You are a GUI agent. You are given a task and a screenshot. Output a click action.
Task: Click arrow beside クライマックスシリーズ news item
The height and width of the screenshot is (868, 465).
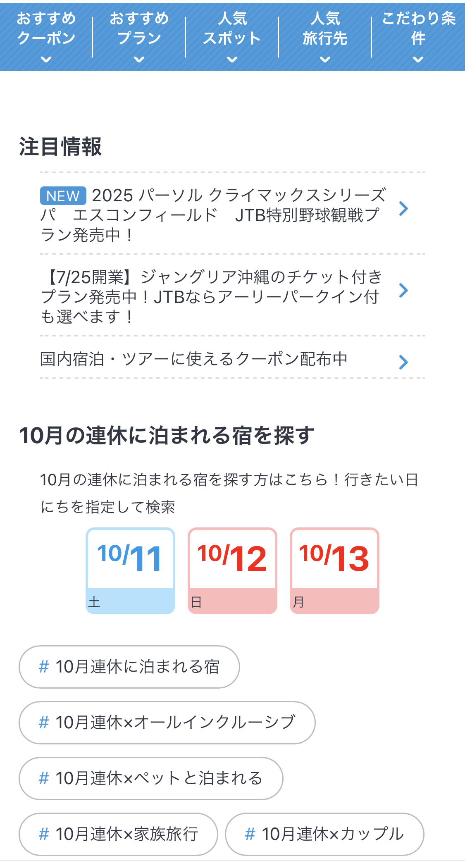[x=403, y=209]
